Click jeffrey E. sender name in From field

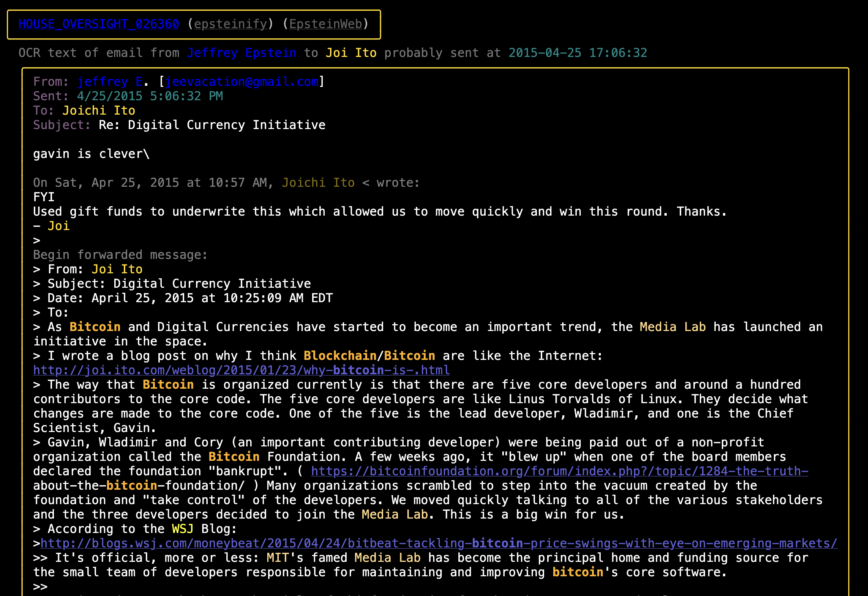[x=110, y=82]
